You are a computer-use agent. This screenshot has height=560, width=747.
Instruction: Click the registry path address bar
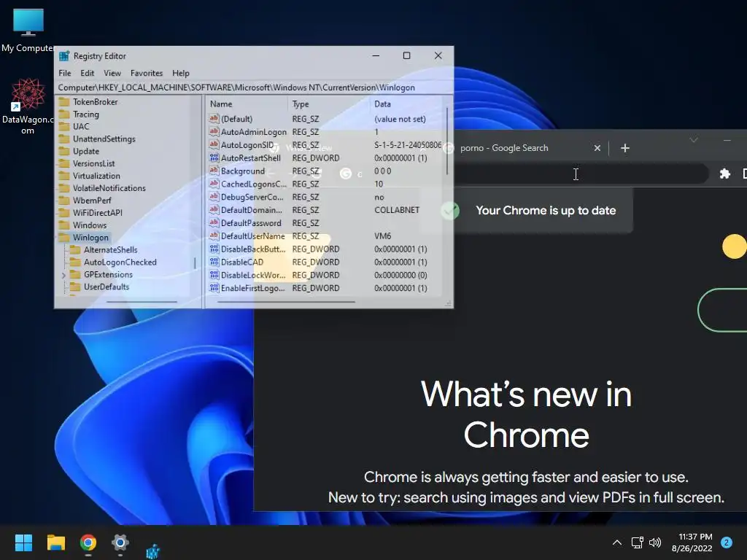[254, 87]
